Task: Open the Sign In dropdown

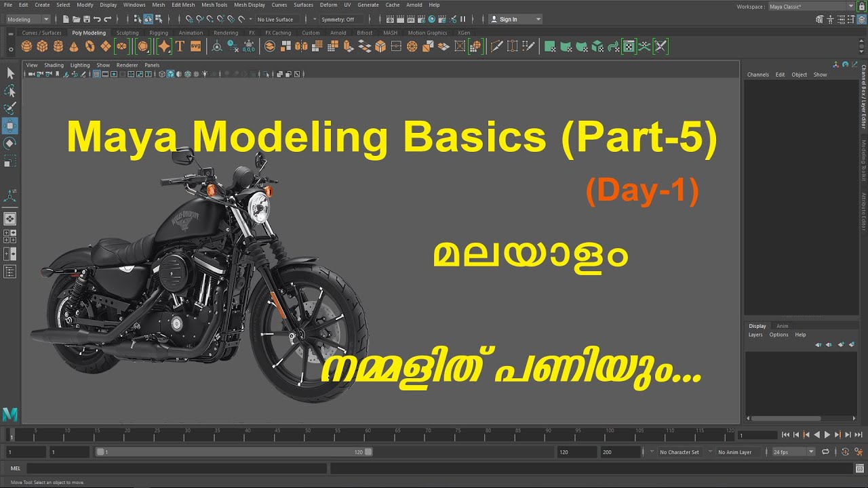Action: tap(515, 19)
